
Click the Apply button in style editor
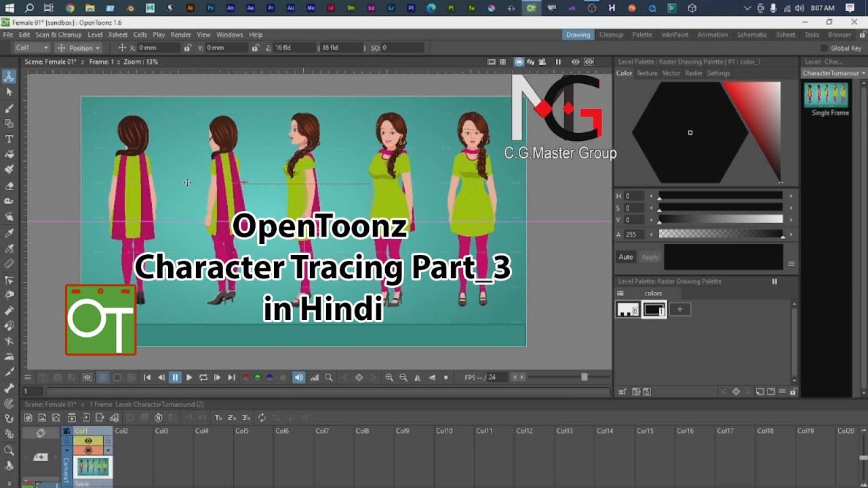coord(650,257)
